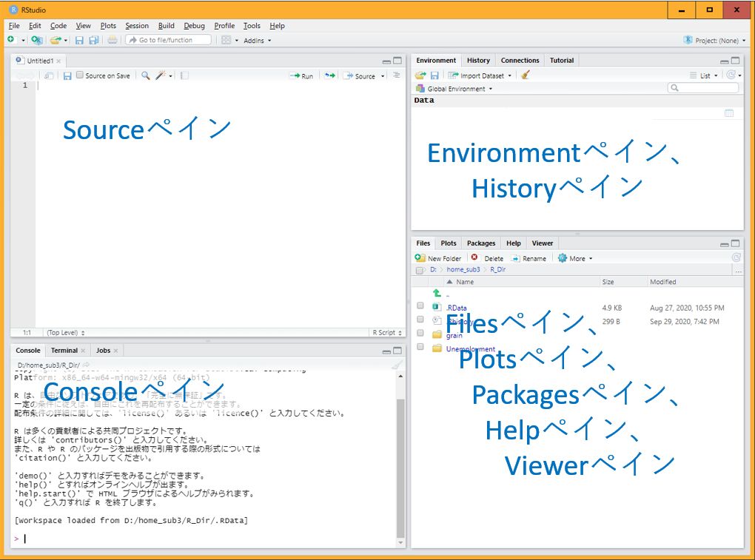Open the Global Environment dropdown

tap(454, 89)
